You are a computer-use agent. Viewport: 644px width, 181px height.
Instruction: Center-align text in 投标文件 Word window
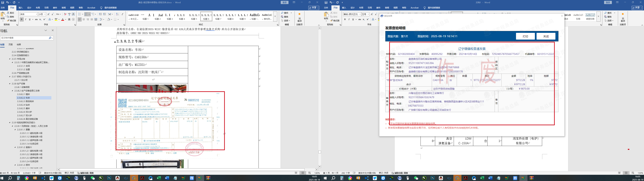tap(84, 20)
